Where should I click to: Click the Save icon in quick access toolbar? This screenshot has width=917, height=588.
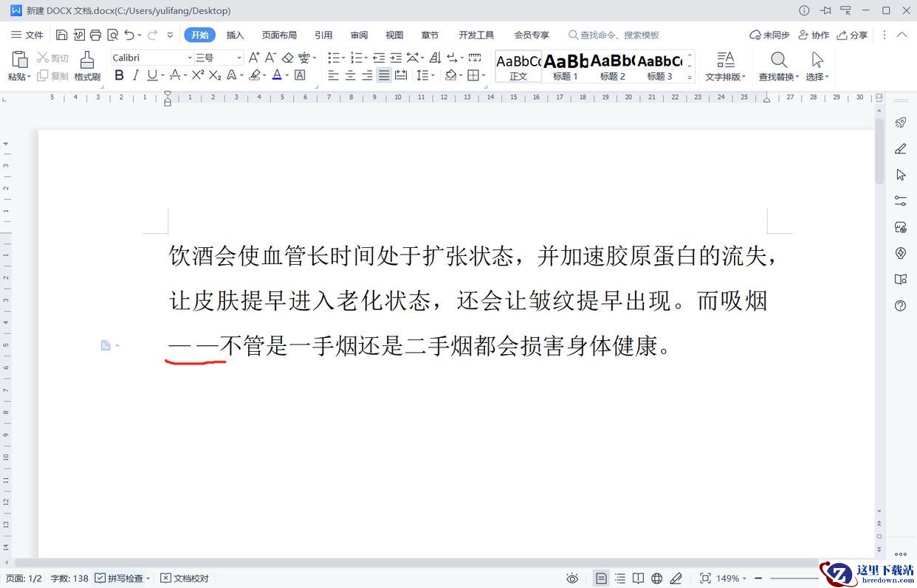[x=62, y=35]
